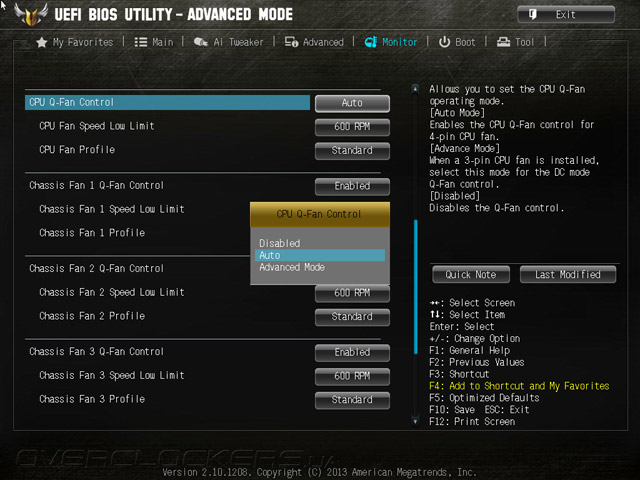Open Chassis Fan 1 Q-Fan Control dropdown
This screenshot has width=640, height=480.
(352, 186)
